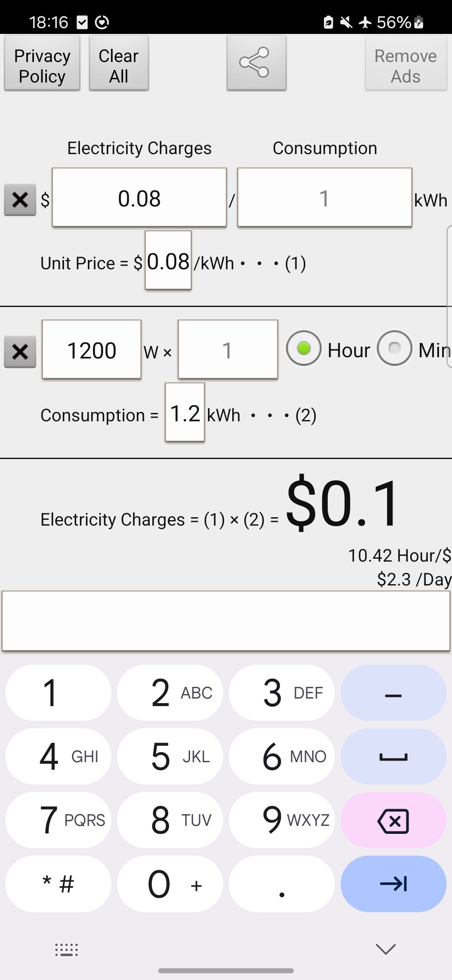Edit the 0.08 electricity charges field

pyautogui.click(x=139, y=198)
